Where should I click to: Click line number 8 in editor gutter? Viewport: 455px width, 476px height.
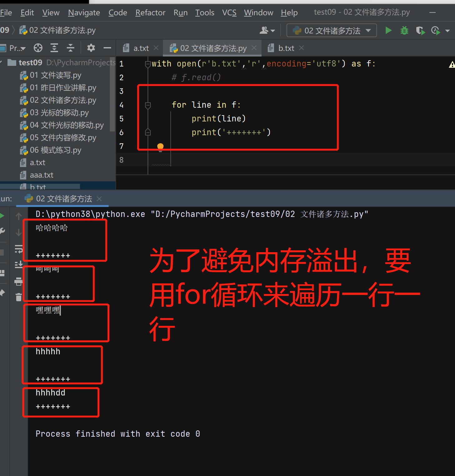coord(121,160)
